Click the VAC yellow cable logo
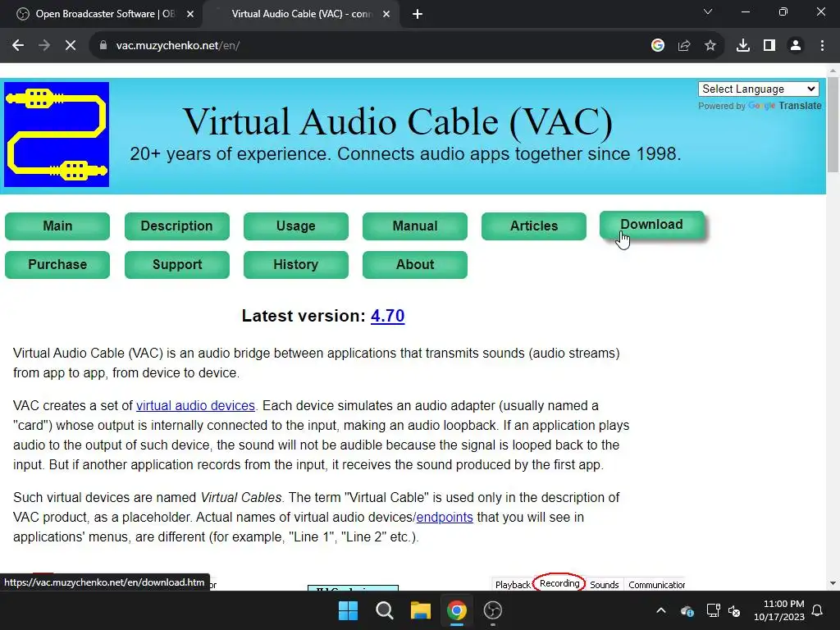840x630 pixels. coord(57,135)
